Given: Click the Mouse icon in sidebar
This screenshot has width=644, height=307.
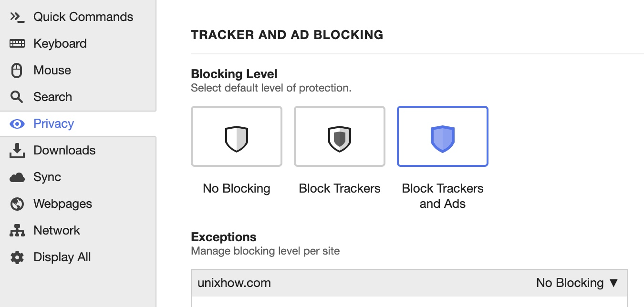Looking at the screenshot, I should click(x=17, y=71).
